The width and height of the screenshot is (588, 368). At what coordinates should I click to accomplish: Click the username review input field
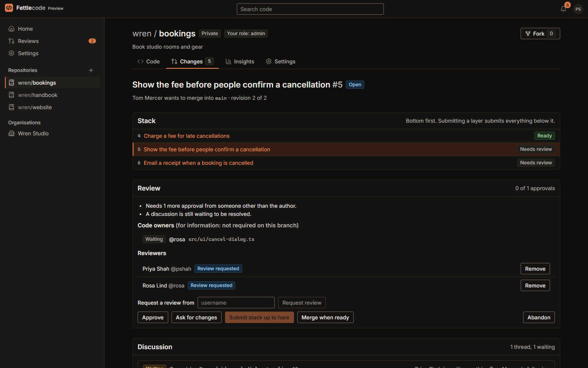pyautogui.click(x=236, y=303)
